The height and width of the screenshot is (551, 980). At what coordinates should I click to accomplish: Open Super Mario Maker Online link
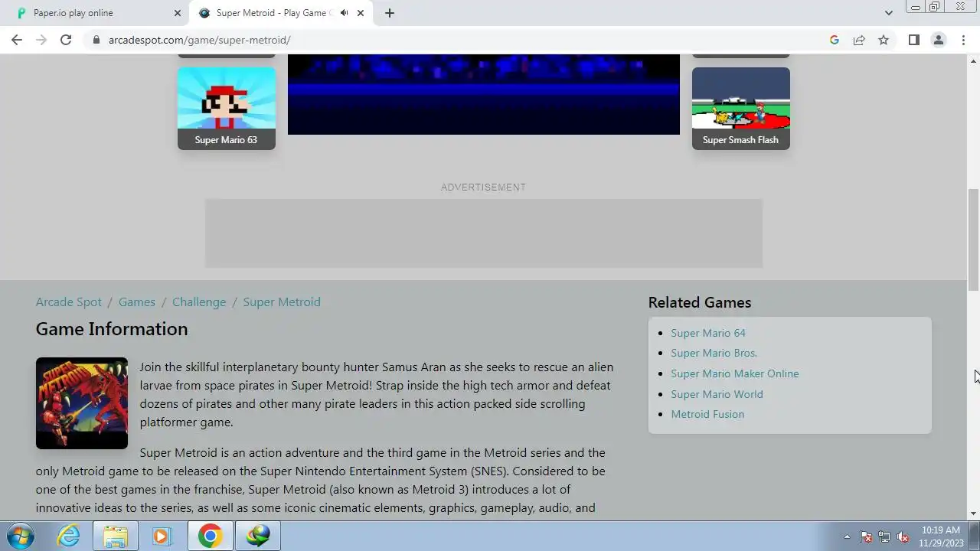pos(735,373)
